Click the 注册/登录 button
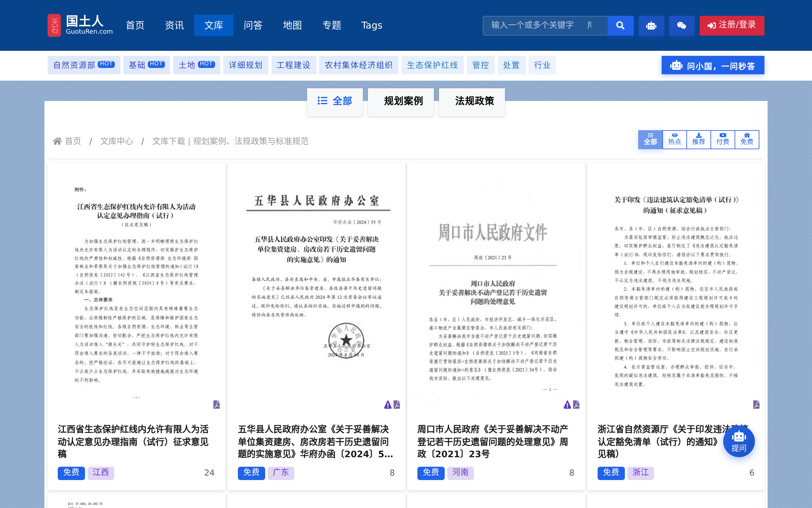The height and width of the screenshot is (508, 812). coord(732,25)
